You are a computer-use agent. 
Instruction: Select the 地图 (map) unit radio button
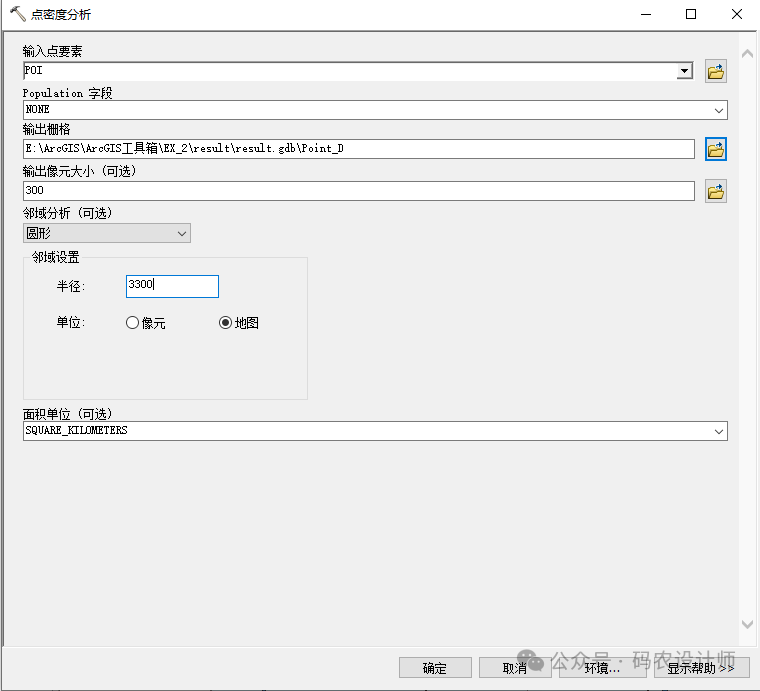click(225, 323)
